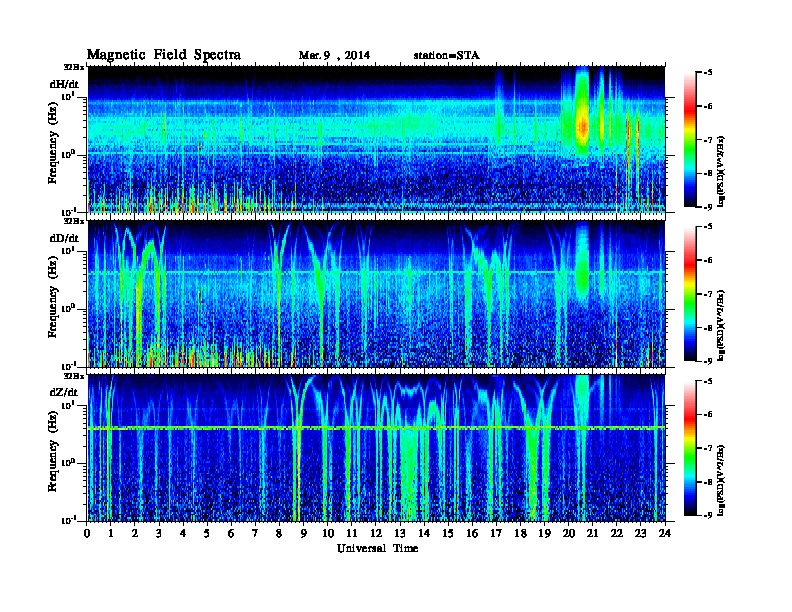Click the 32Hz label atop dH/dt panel
The width and height of the screenshot is (792, 612).
pos(74,67)
